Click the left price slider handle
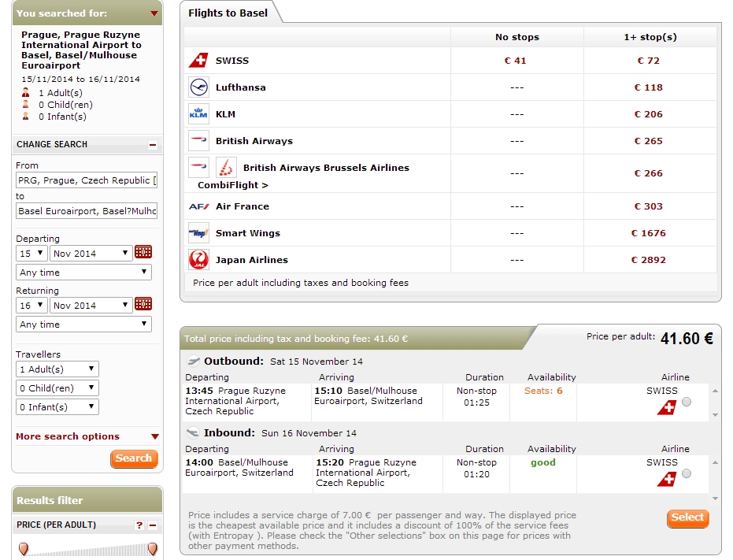Viewport: 733px width, 560px height. [x=23, y=548]
